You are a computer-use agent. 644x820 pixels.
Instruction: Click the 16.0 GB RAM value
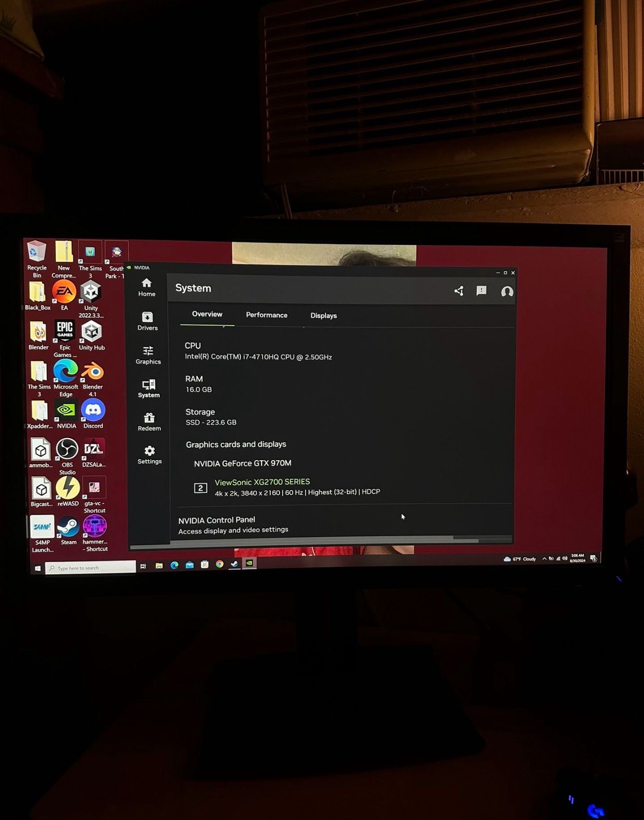(x=199, y=390)
